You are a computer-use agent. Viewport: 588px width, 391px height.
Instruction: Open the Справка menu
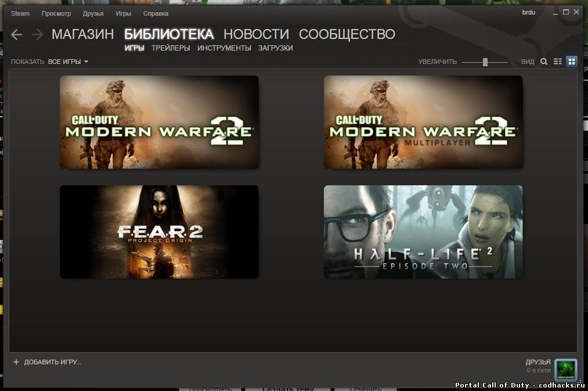pyautogui.click(x=156, y=13)
